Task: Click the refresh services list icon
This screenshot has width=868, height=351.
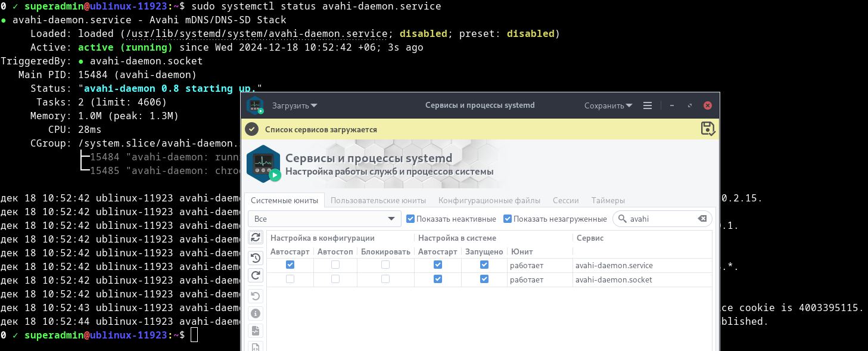Action: tap(256, 237)
